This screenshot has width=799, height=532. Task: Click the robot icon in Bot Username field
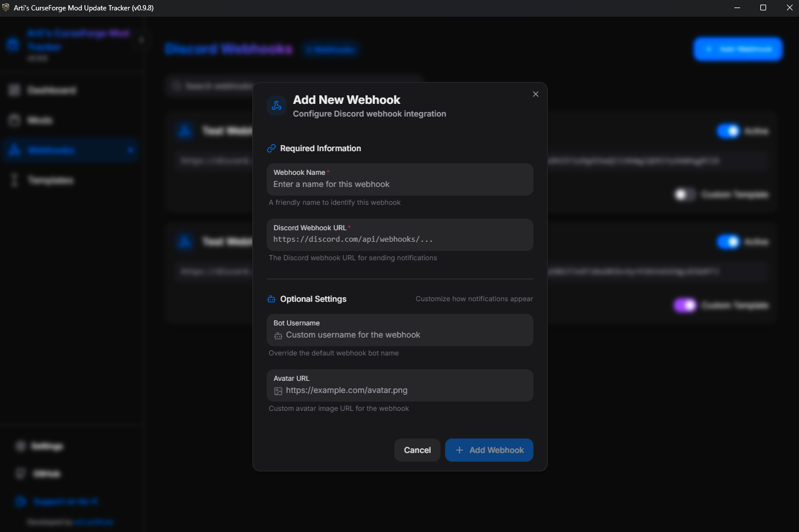(278, 335)
